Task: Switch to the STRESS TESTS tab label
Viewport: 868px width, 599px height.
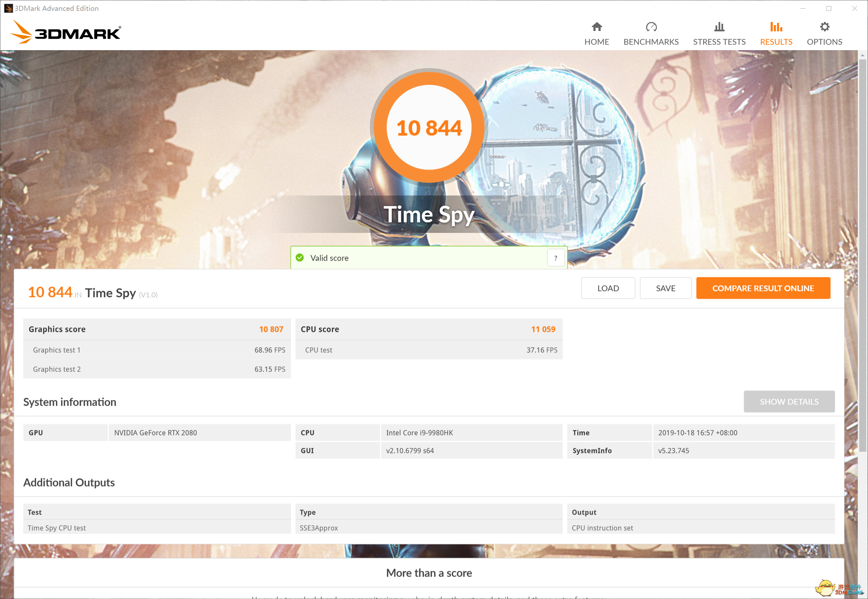Action: pyautogui.click(x=719, y=42)
